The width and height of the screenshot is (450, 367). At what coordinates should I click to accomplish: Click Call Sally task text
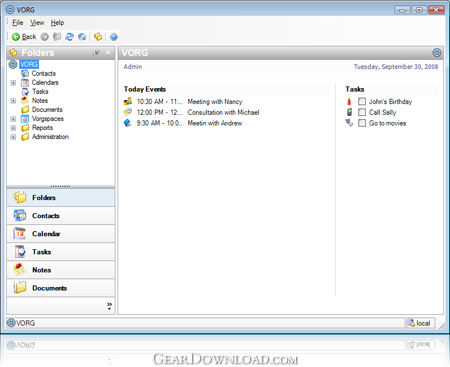(382, 112)
